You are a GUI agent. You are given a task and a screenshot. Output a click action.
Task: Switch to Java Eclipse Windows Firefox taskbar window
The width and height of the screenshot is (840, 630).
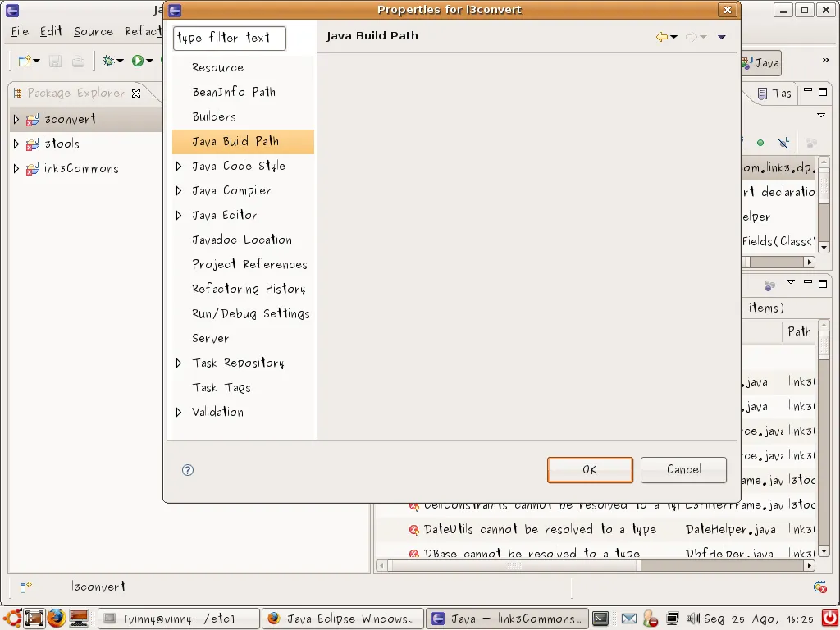(343, 619)
